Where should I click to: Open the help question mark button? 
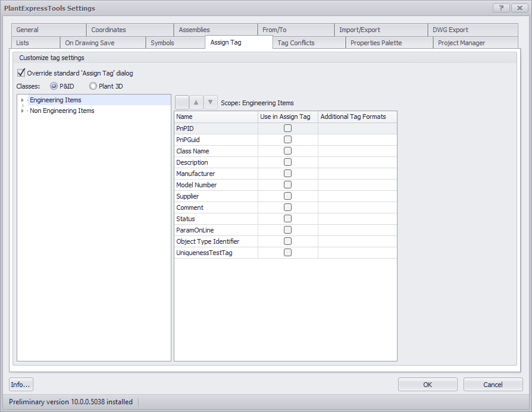point(501,8)
